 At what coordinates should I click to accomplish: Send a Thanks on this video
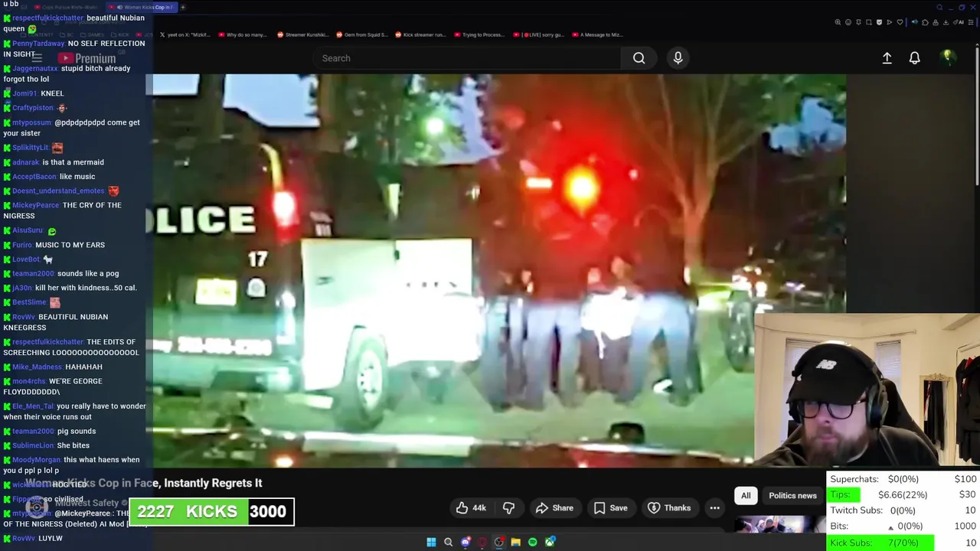[669, 507]
